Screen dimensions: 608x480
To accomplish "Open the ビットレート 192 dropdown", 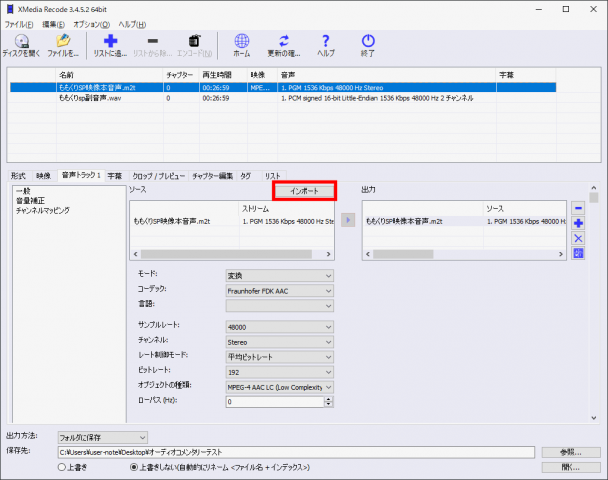I will click(279, 372).
